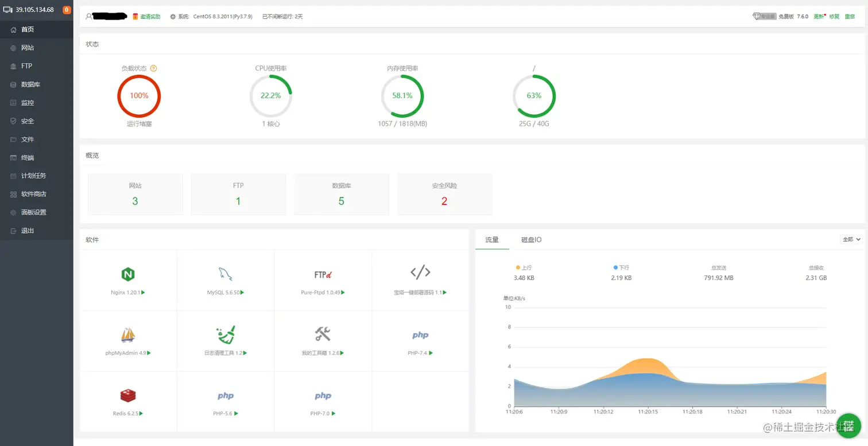Open the 宝塔一键部署源码 code icon

point(420,272)
